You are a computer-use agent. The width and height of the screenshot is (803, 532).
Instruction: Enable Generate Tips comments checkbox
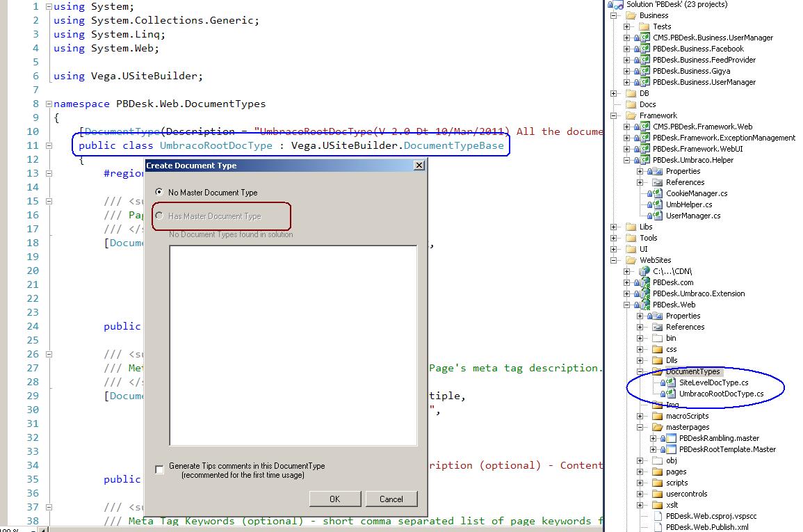tap(160, 470)
